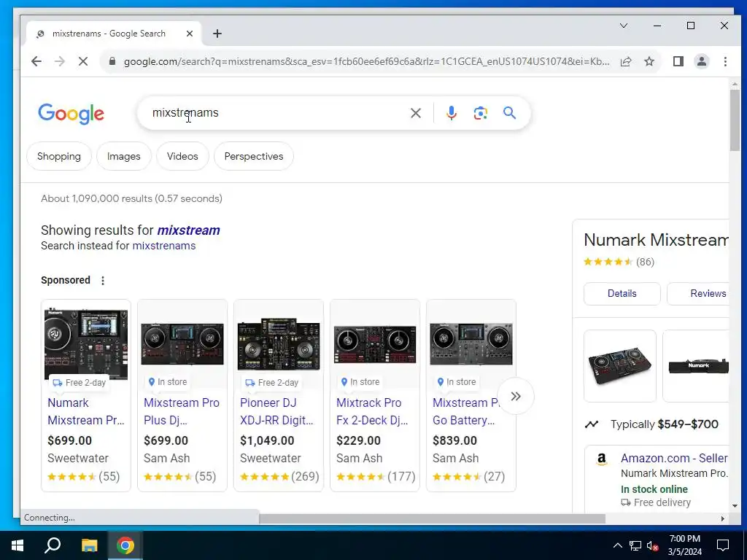This screenshot has height=560, width=747.
Task: Open the Chrome profile menu
Action: pos(702,61)
